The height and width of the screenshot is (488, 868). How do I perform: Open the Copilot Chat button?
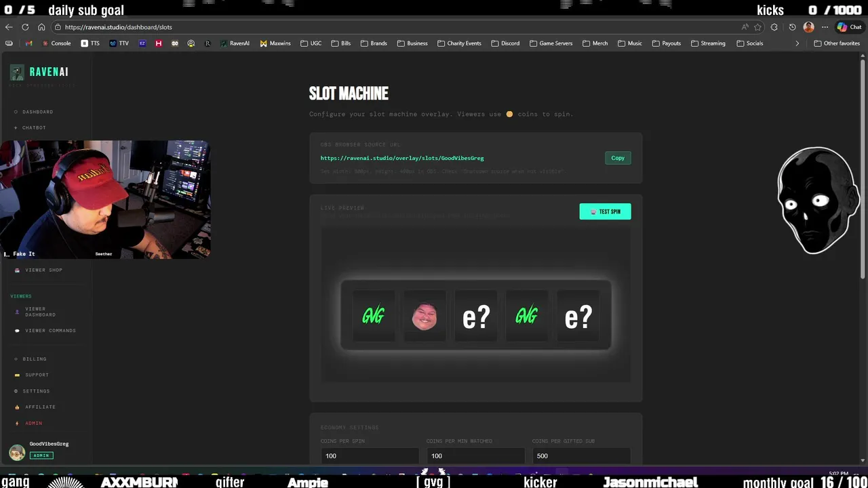point(848,27)
